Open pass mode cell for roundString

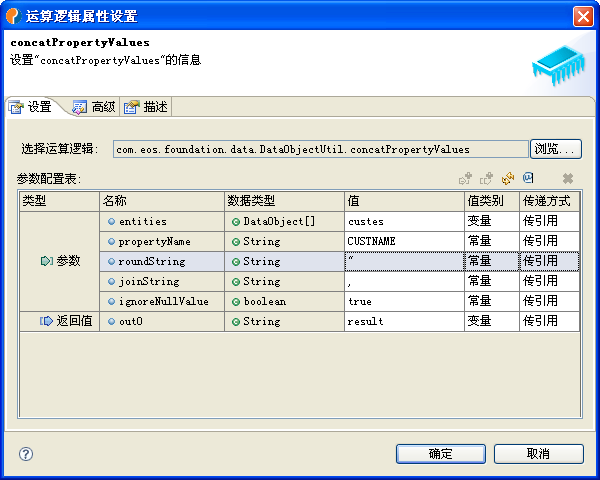click(549, 261)
